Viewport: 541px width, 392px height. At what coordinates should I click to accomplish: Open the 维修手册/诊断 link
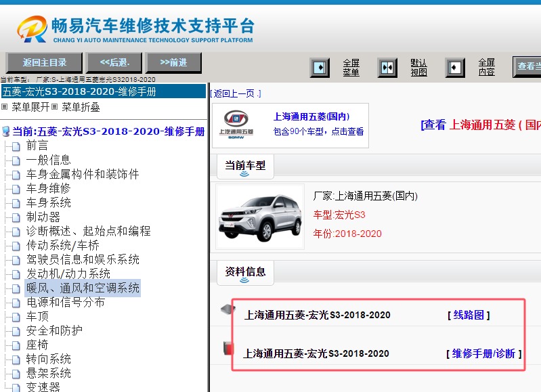(483, 353)
